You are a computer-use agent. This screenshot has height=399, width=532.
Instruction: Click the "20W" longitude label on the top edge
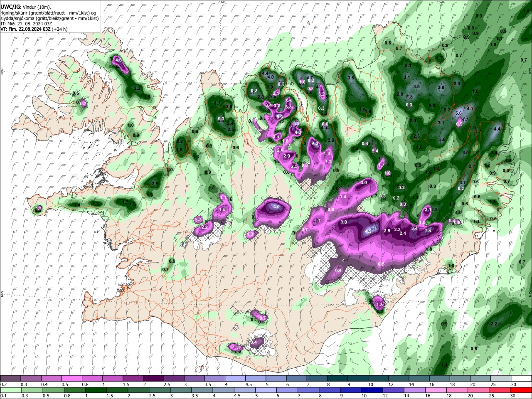[221, 2]
